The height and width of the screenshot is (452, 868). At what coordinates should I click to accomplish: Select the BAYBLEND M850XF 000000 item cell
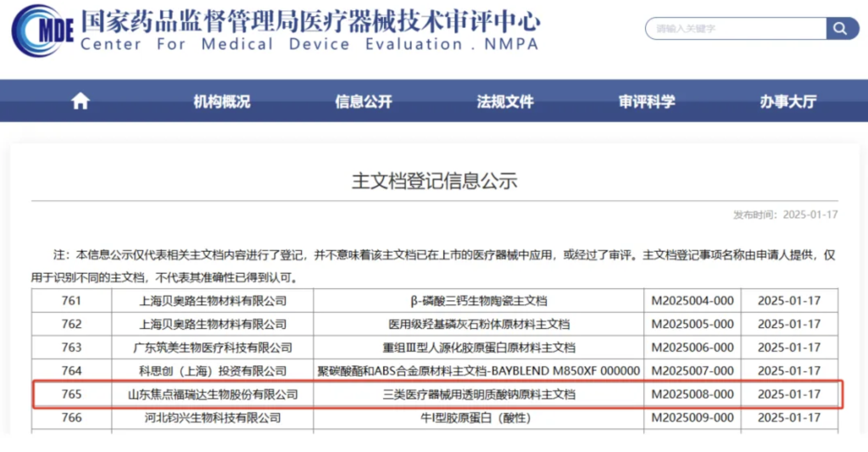478,371
